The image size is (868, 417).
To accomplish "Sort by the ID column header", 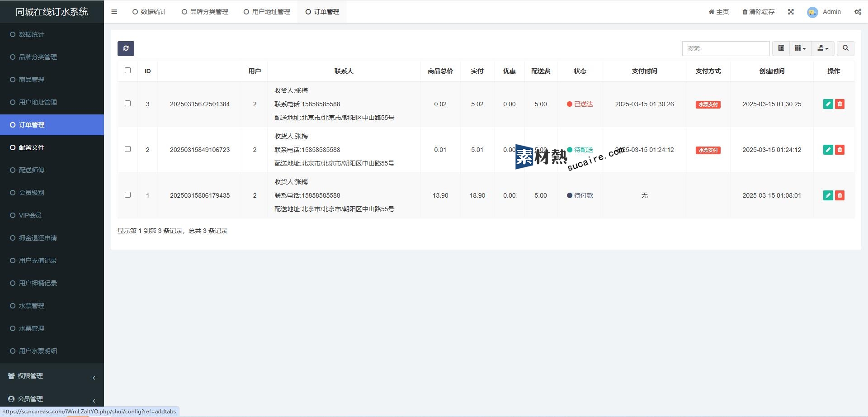I will 147,71.
